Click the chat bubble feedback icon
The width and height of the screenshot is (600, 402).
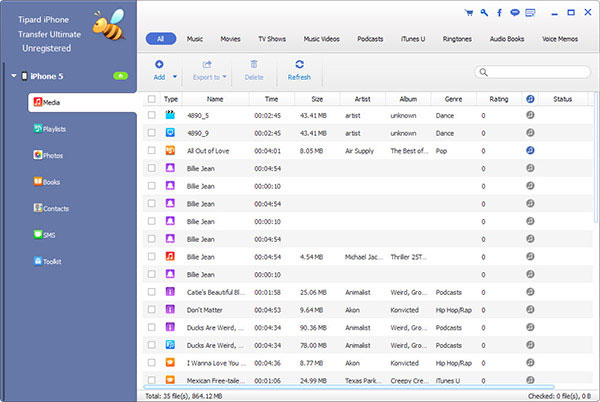point(515,13)
